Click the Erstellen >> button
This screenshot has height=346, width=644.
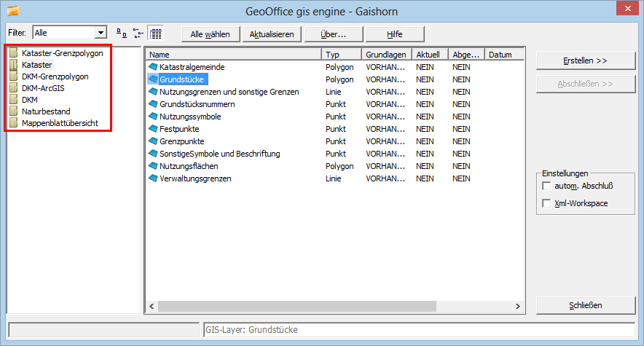tap(586, 60)
